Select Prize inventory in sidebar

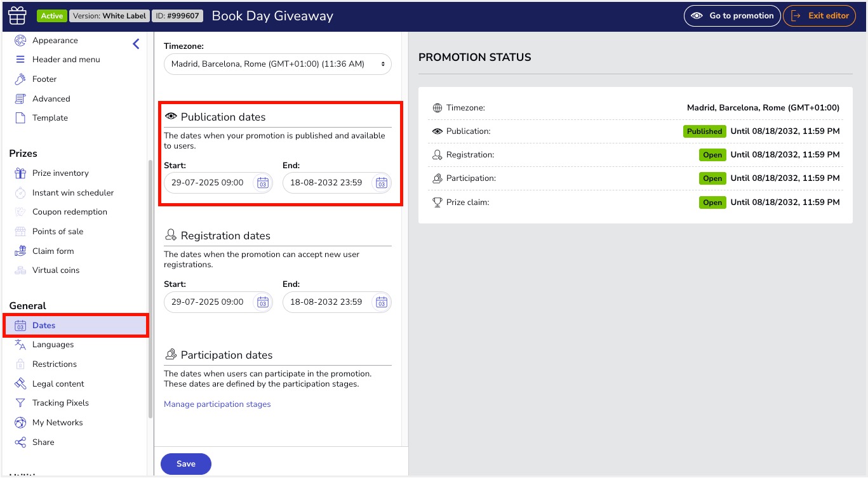point(60,173)
